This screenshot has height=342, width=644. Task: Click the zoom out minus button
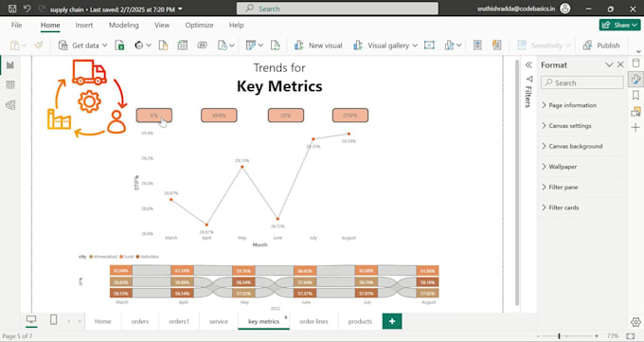(537, 336)
